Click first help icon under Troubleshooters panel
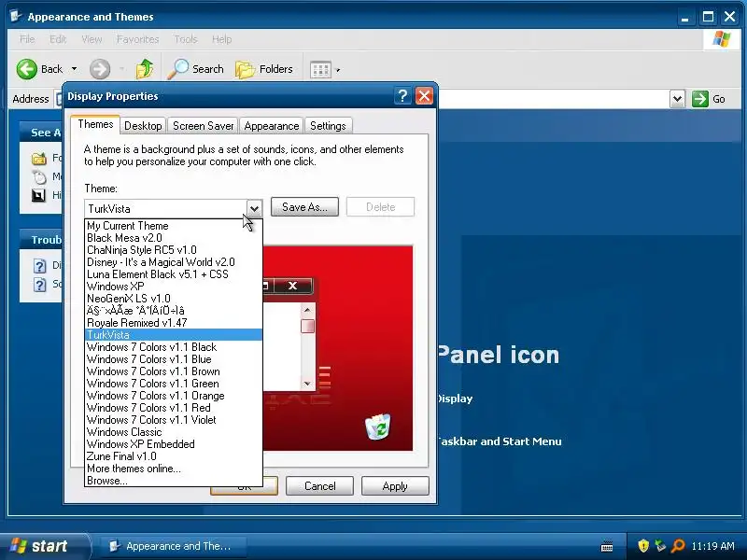 coord(40,266)
